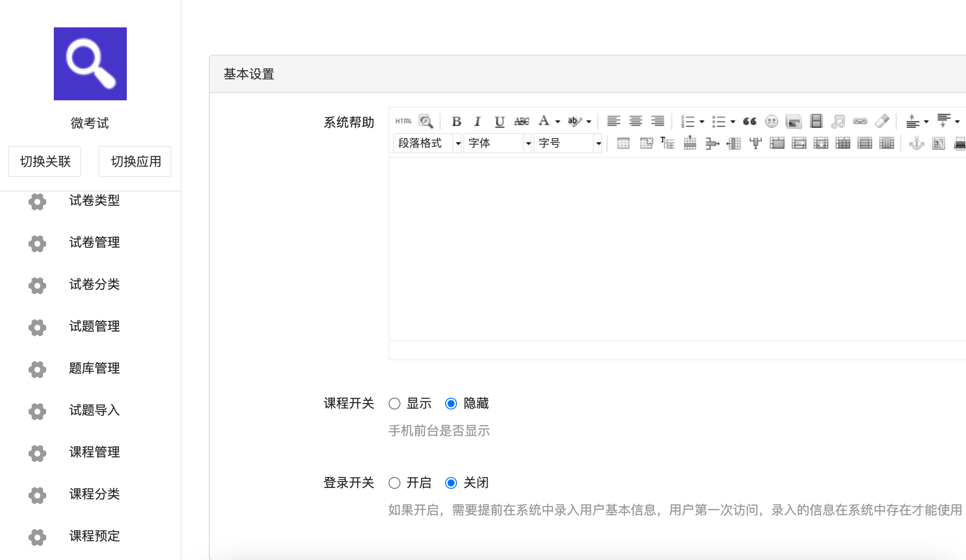Set spacing before paragraph icon
Viewport: 966px width, 560px height.
click(x=913, y=121)
